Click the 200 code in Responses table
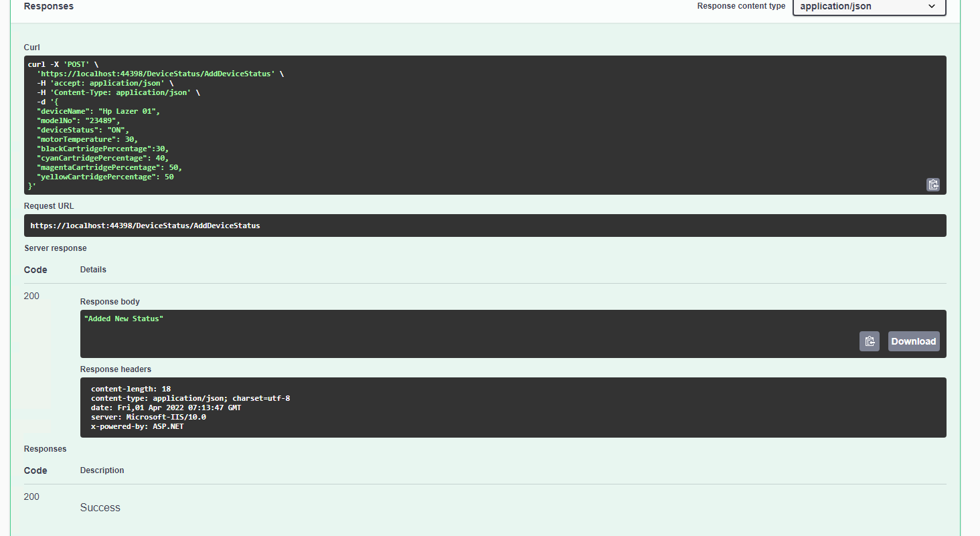 click(x=31, y=496)
